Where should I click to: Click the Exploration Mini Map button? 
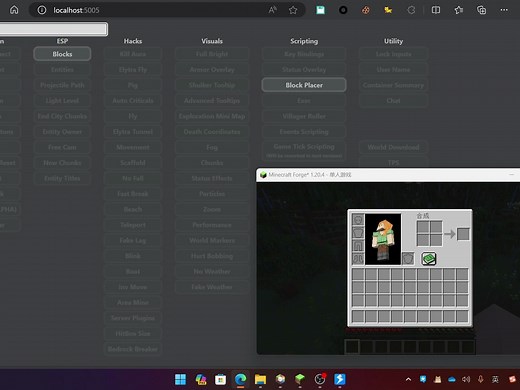coord(212,116)
